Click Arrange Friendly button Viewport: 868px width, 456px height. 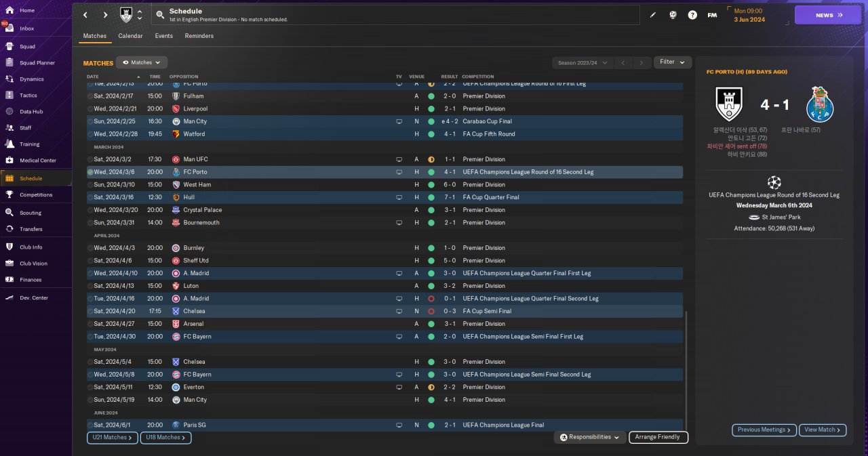point(658,438)
